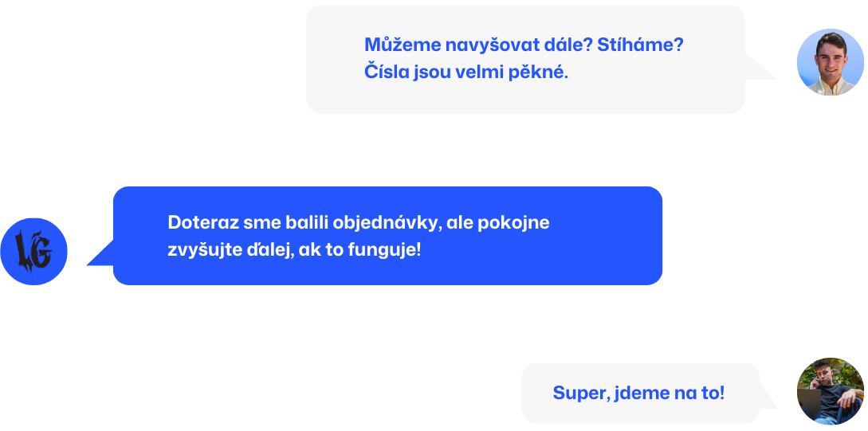Viewport: 868px width, 431px height.
Task: Click the text 'Čísla jsou velmi pěkné.'
Action: pyautogui.click(x=465, y=72)
